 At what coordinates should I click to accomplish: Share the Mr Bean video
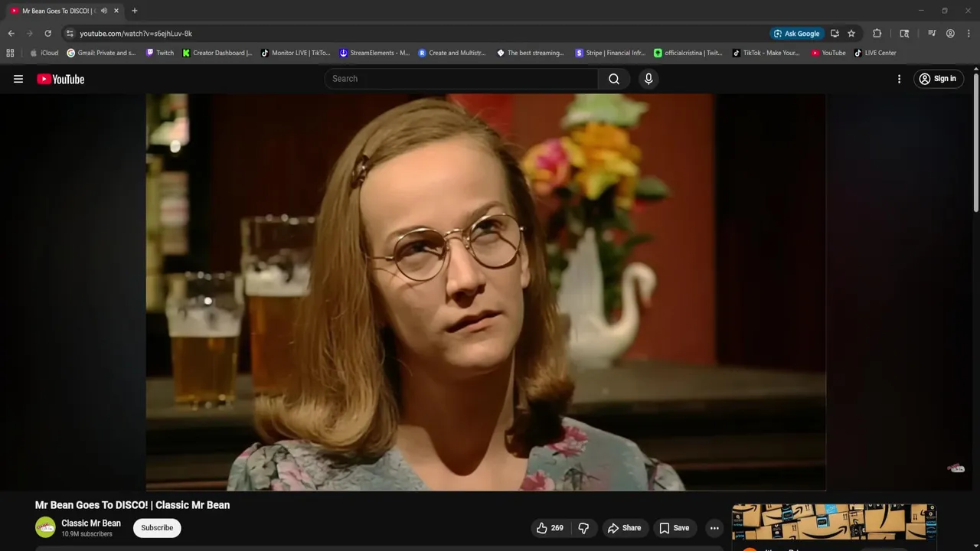tap(624, 528)
